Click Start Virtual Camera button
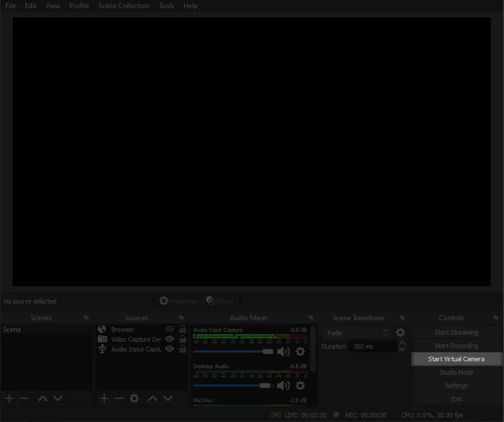This screenshot has width=504, height=422. click(456, 359)
